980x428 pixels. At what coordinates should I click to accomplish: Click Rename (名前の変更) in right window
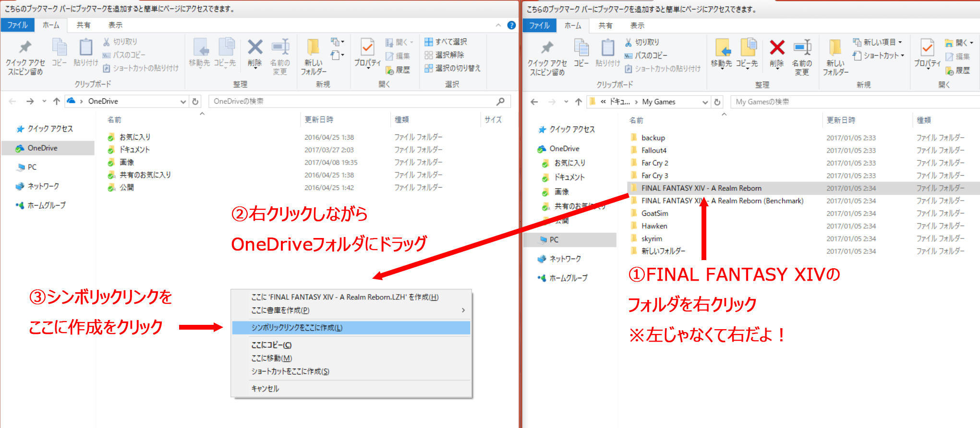coord(802,58)
